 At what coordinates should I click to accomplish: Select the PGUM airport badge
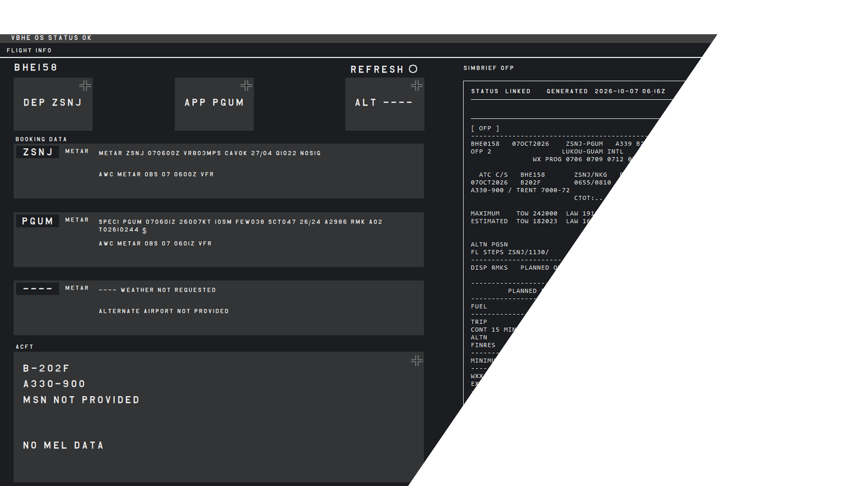tap(38, 221)
